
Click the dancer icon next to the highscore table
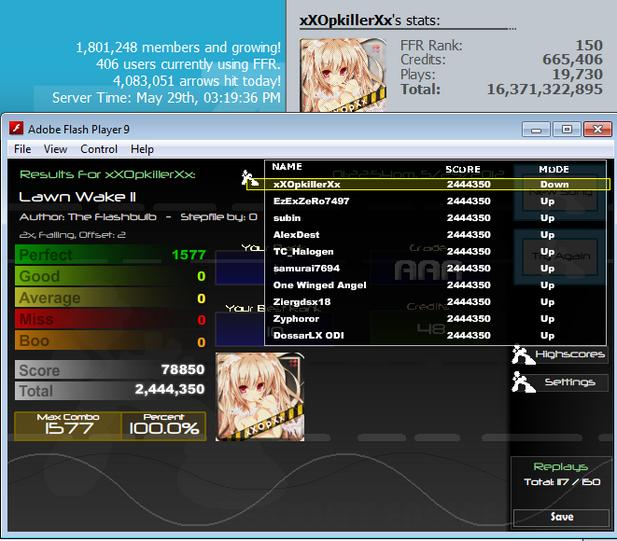click(249, 179)
